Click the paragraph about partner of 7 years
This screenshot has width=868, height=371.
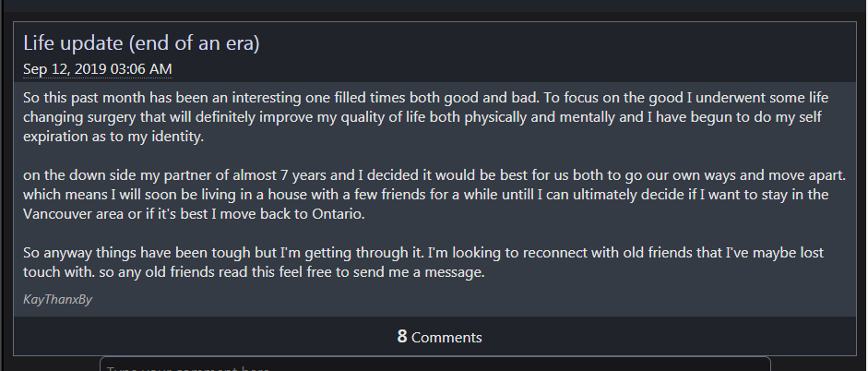434,195
